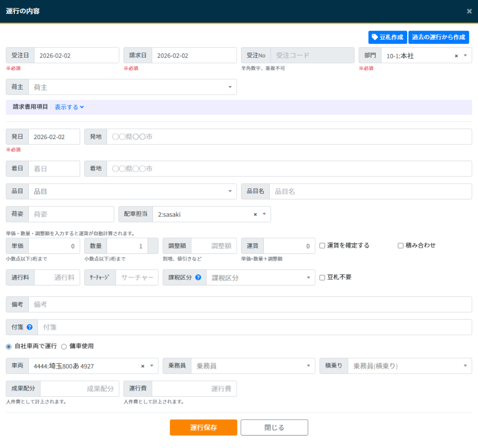This screenshot has width=478, height=448.
Task: Select the 傭車使用 radio option
Action: point(64,346)
